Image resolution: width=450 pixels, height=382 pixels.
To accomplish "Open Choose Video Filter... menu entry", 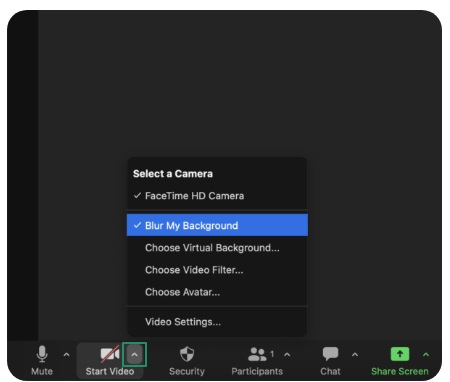I will click(x=217, y=270).
